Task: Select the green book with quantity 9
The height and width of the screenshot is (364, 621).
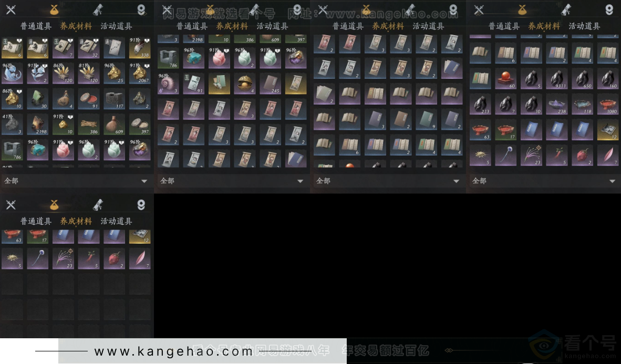Action: [x=427, y=119]
